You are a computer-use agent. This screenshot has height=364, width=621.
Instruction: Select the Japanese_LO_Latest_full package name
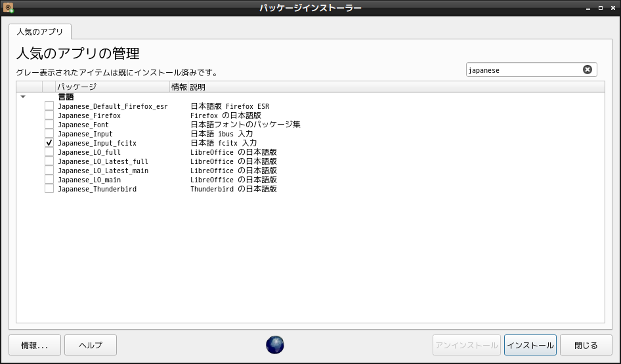[x=103, y=161]
